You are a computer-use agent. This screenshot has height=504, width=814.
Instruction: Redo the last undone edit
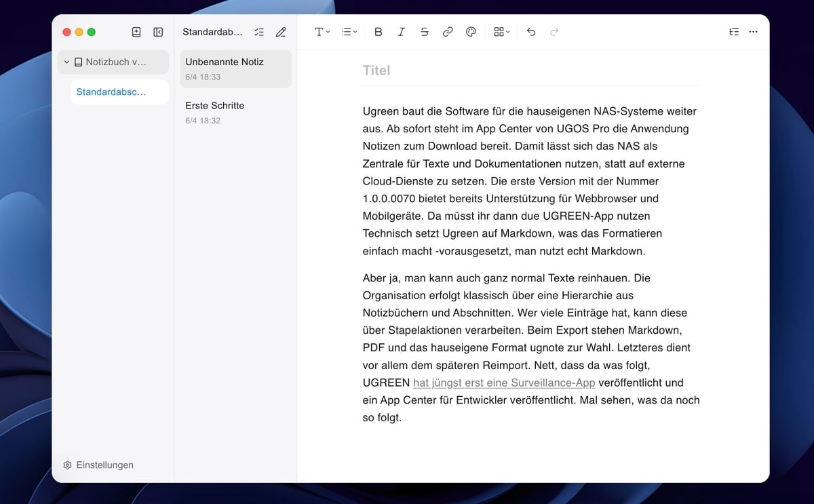point(554,32)
